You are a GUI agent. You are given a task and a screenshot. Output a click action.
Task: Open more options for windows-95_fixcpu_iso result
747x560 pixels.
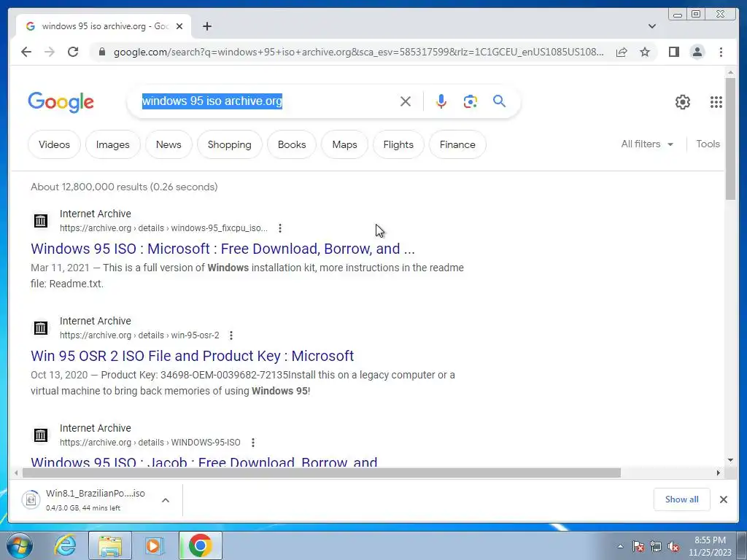click(280, 228)
